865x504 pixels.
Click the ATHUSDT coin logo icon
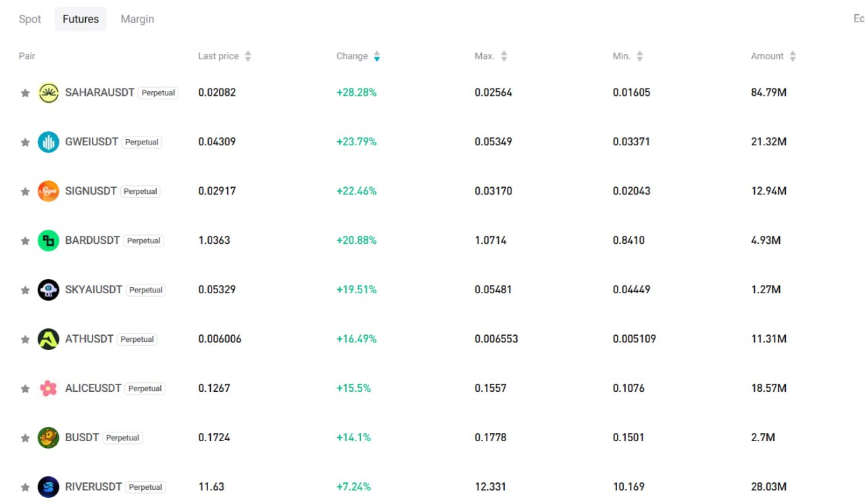[x=49, y=339]
